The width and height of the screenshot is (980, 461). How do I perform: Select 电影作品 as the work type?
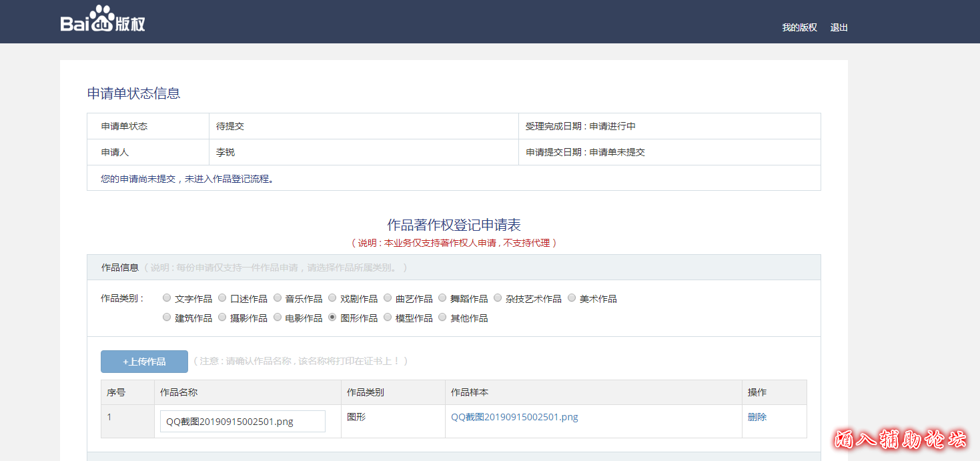278,318
